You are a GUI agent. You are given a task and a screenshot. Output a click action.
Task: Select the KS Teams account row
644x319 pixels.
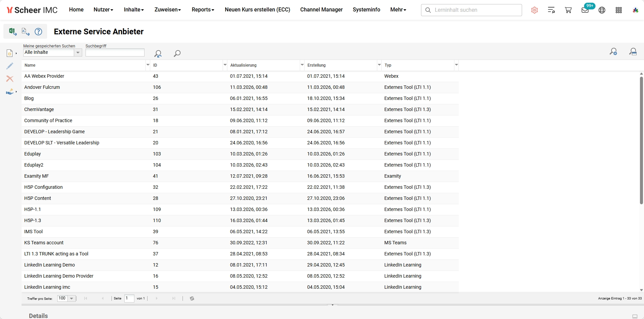240,243
